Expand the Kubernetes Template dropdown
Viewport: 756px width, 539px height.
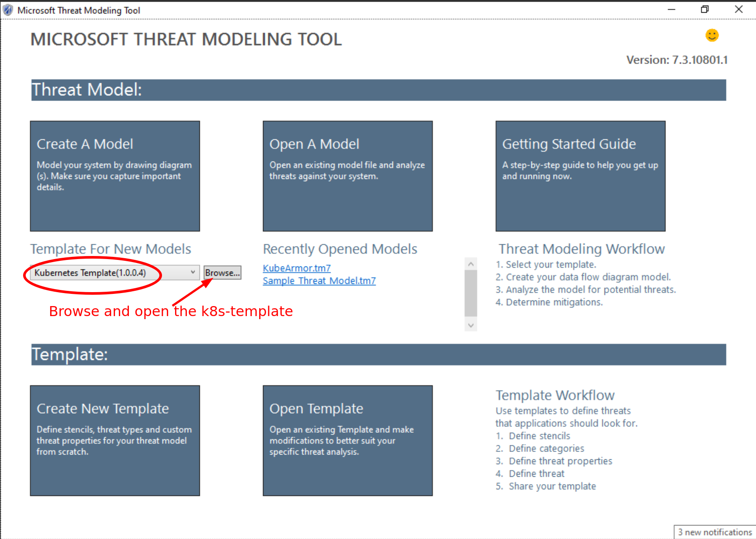tap(192, 273)
